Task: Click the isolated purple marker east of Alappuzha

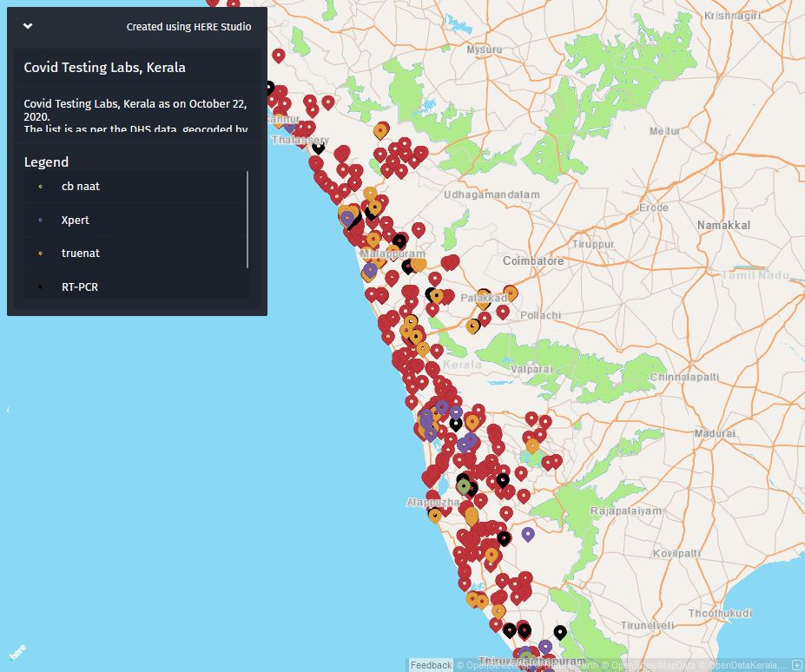Action: click(x=528, y=532)
